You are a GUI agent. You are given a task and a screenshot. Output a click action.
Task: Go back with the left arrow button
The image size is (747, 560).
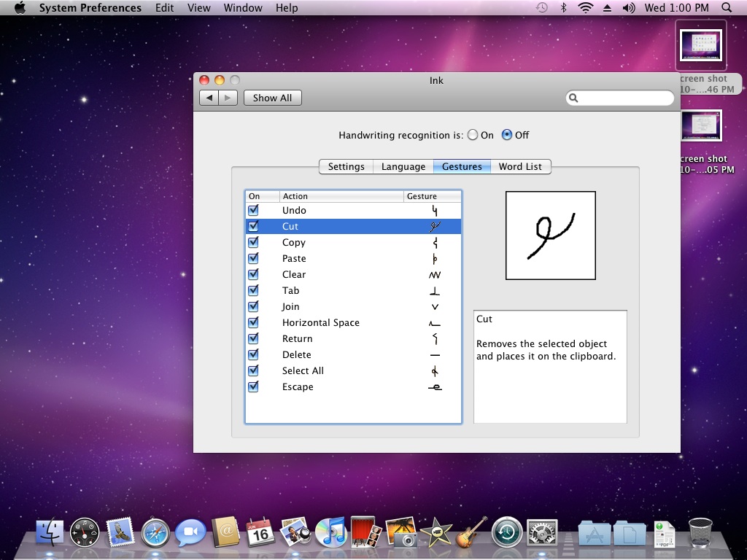209,98
